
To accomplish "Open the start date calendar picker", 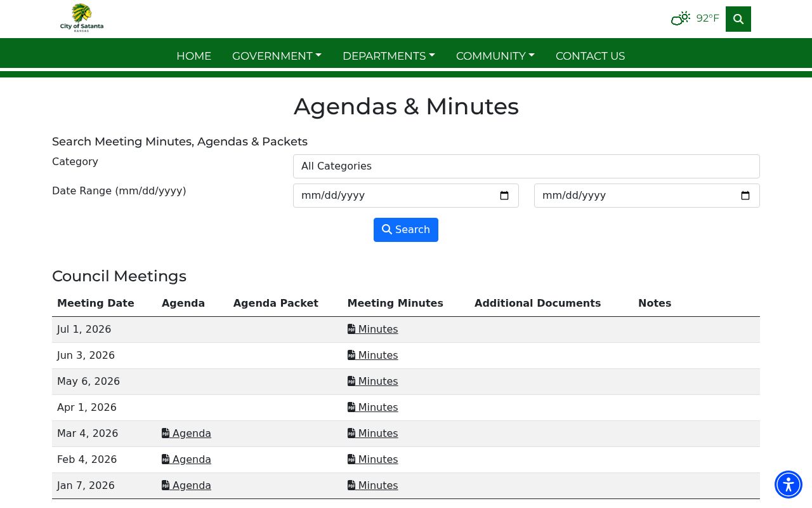I will point(504,196).
